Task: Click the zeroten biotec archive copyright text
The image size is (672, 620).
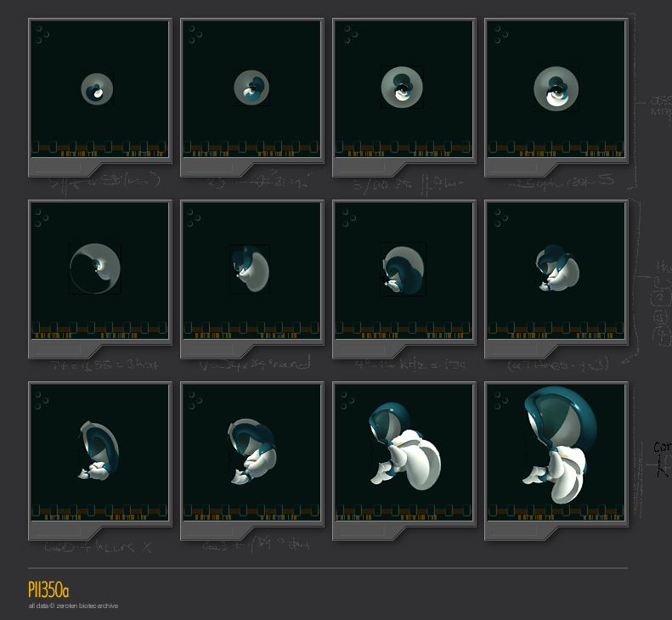Action: click(73, 606)
